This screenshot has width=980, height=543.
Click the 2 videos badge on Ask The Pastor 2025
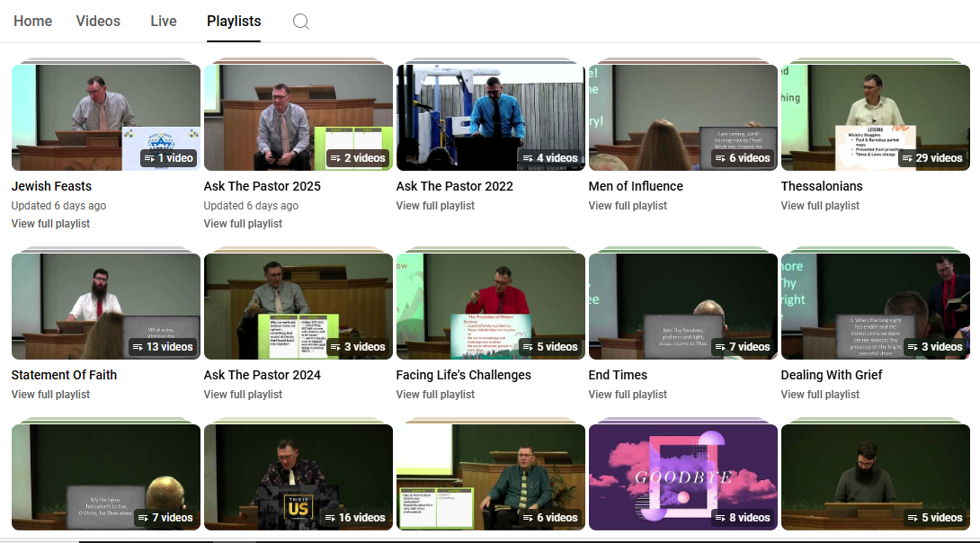point(358,158)
